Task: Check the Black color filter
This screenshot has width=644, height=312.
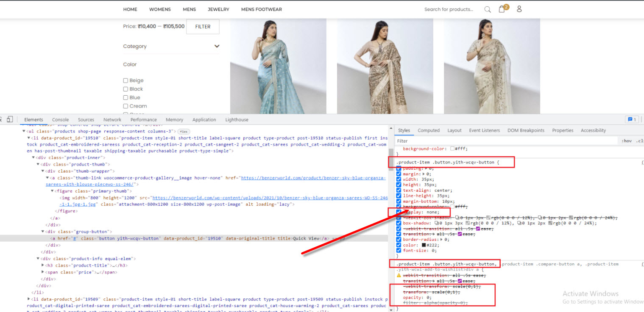Action: [x=125, y=89]
